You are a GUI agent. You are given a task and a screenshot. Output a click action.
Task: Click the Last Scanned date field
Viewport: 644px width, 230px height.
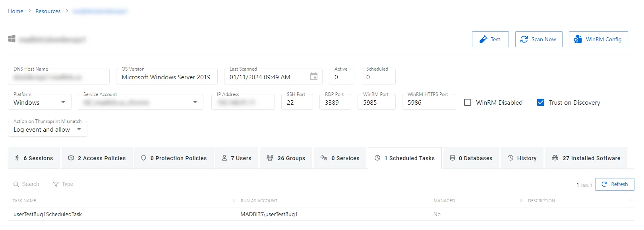[x=273, y=77]
